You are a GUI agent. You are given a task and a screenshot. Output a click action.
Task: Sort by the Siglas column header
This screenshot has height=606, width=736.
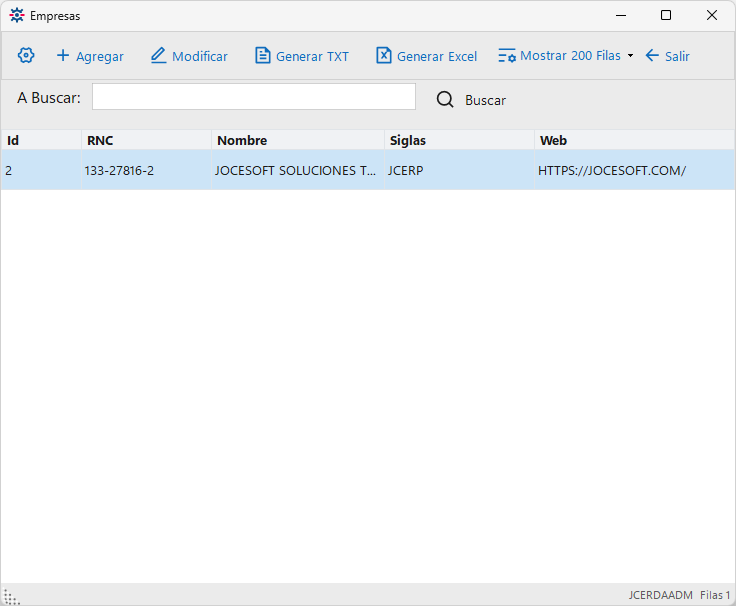pos(460,140)
